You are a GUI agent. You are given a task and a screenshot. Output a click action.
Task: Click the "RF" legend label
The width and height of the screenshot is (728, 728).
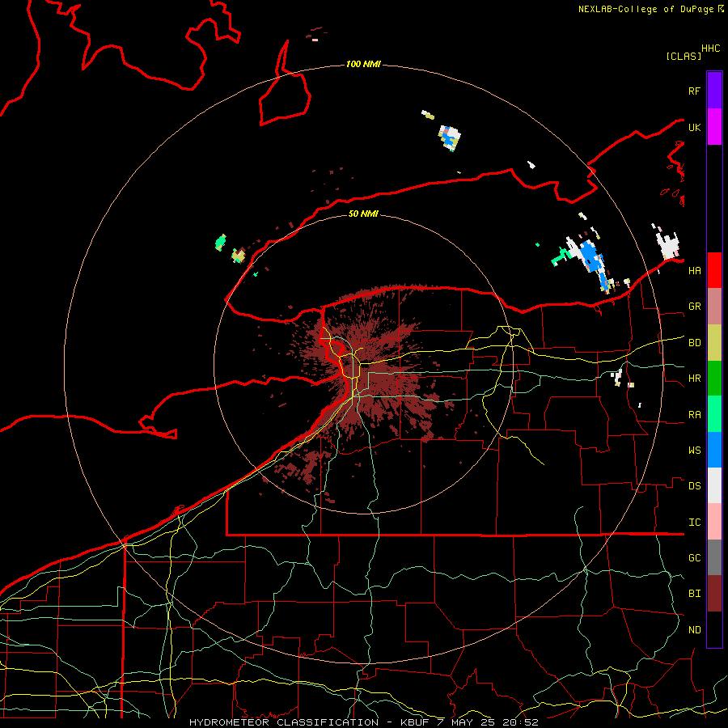click(695, 91)
